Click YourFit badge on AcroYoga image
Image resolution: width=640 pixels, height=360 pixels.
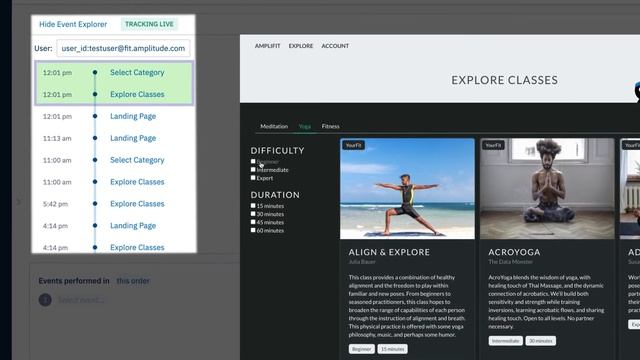coord(493,145)
